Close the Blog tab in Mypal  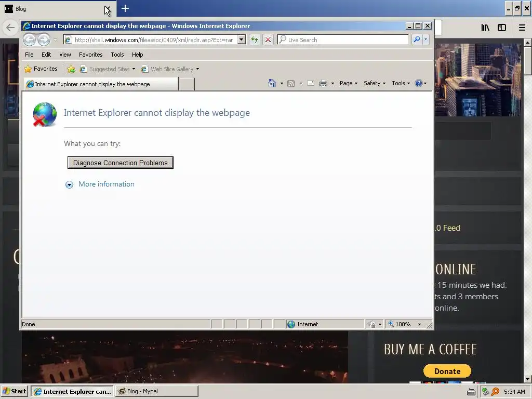point(107,9)
